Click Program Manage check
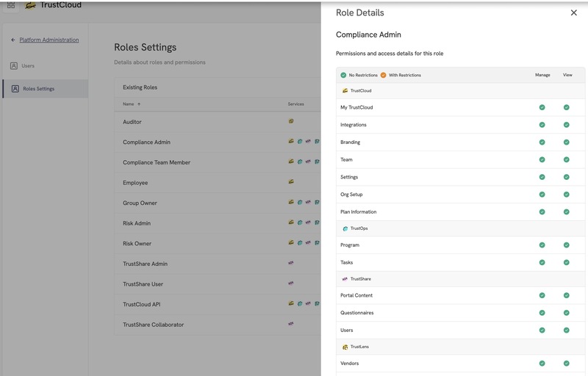 (x=542, y=245)
